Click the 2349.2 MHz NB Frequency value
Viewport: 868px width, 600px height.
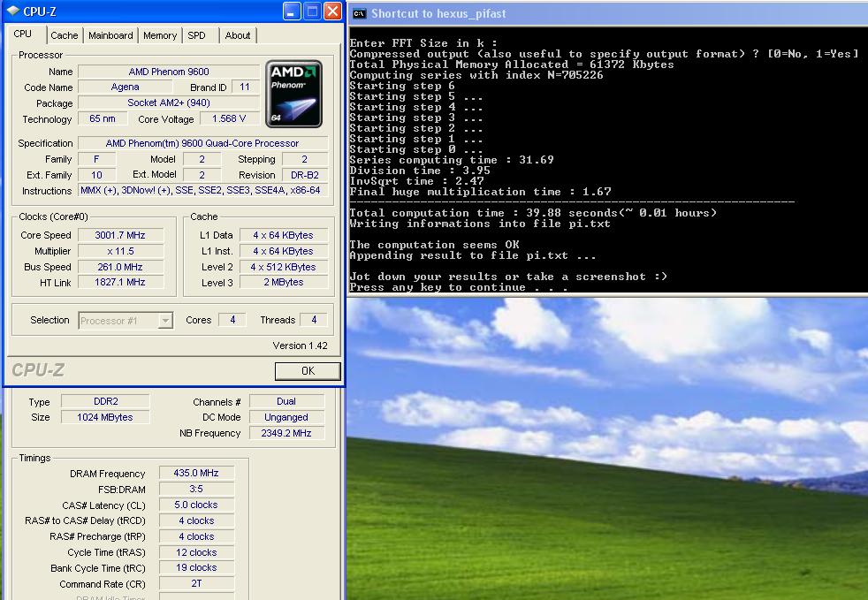click(286, 433)
